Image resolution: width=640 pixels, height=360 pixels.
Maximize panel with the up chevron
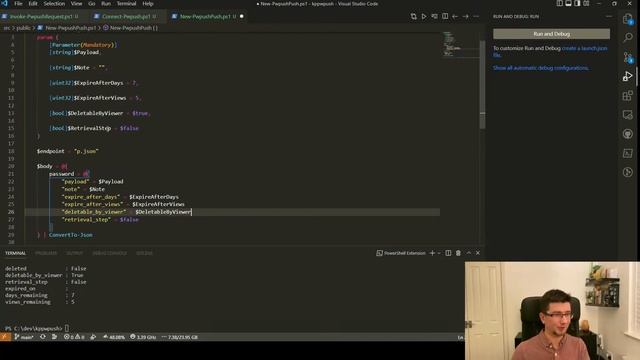[469, 253]
